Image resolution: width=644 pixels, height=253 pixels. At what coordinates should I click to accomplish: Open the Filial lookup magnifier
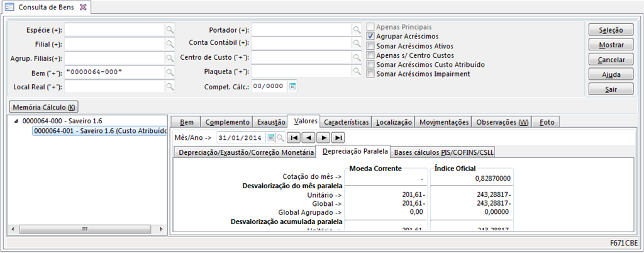170,43
